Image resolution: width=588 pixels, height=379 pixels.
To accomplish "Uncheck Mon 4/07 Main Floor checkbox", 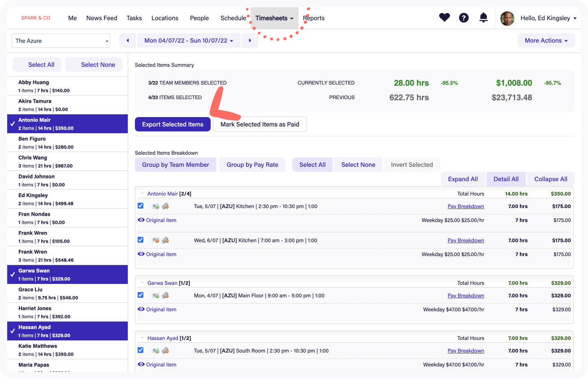I will coord(141,295).
